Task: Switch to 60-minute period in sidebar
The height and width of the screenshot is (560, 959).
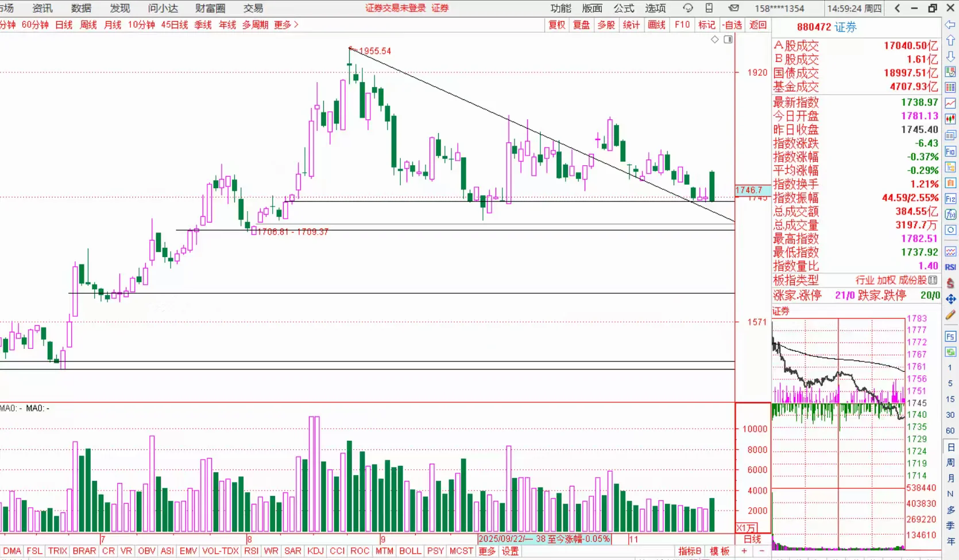Action: (x=950, y=431)
